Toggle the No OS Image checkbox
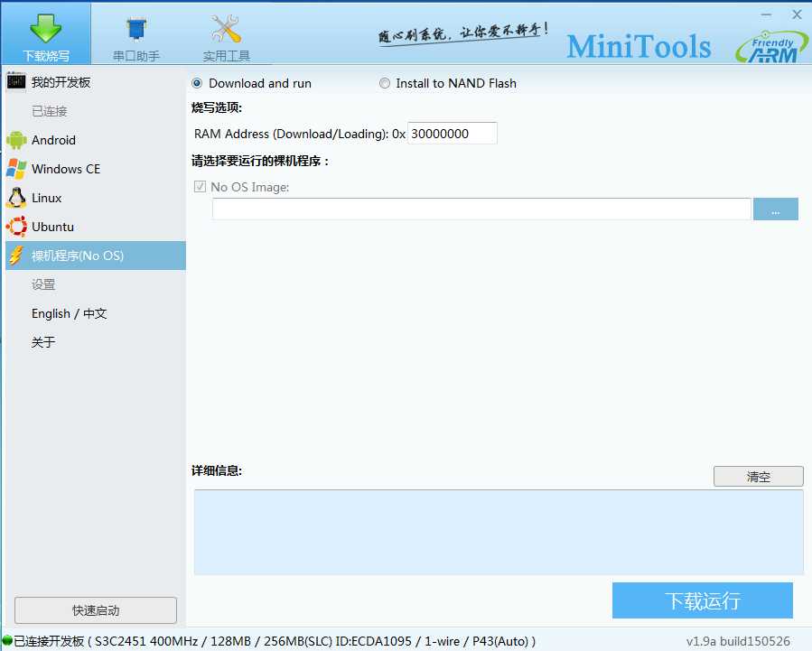Viewport: 812px width, 651px height. [200, 186]
